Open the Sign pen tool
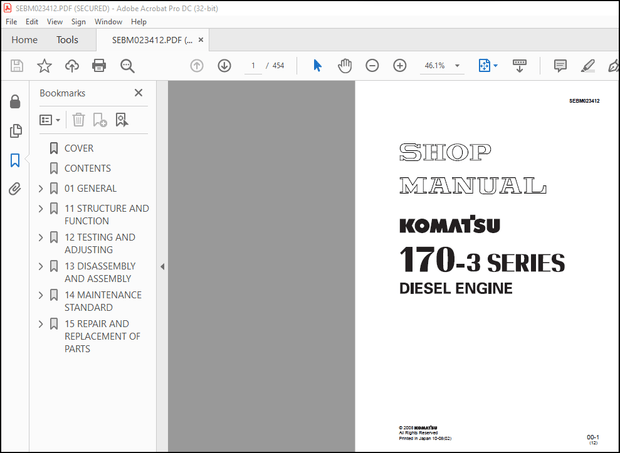The height and width of the screenshot is (453, 620). [613, 66]
